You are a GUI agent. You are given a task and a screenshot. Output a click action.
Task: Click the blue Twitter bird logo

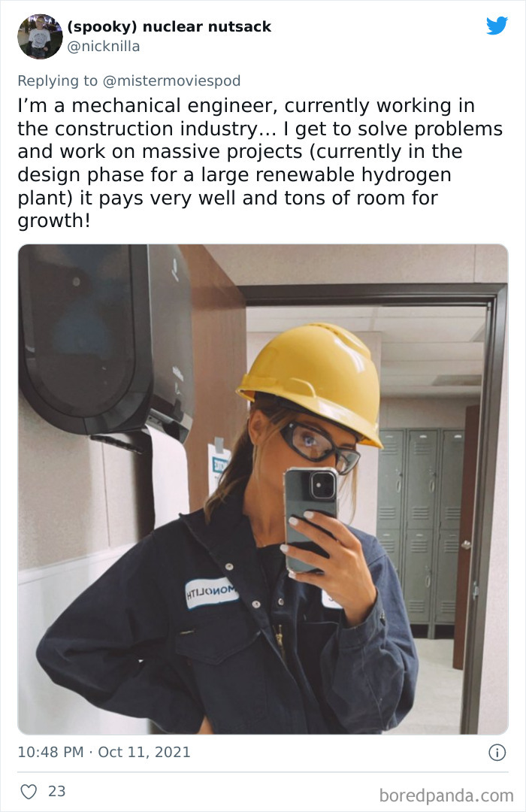497,26
